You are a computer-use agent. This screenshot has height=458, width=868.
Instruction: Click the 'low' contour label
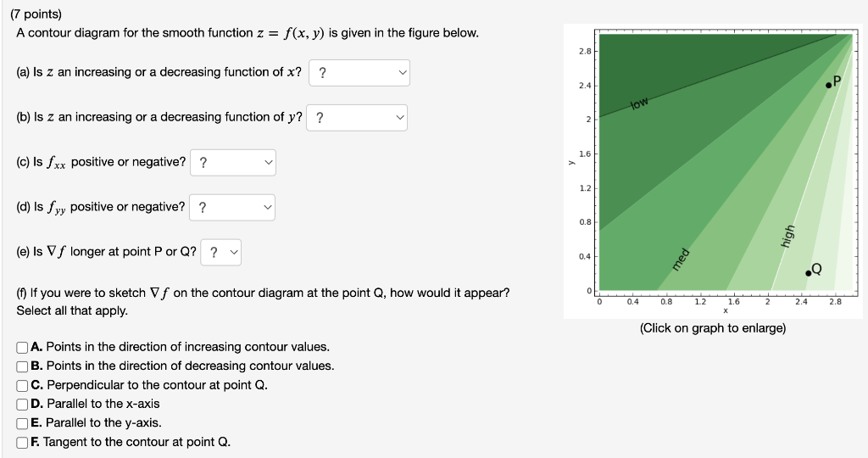[639, 103]
